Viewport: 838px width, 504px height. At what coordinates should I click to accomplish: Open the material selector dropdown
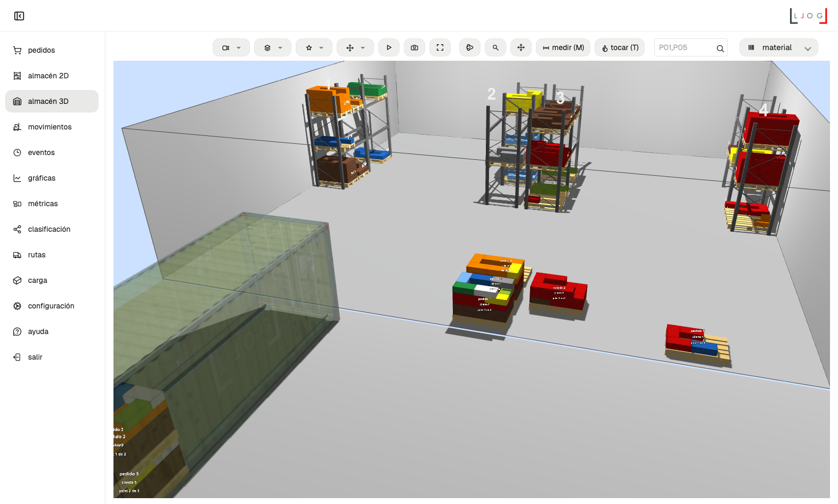[778, 47]
